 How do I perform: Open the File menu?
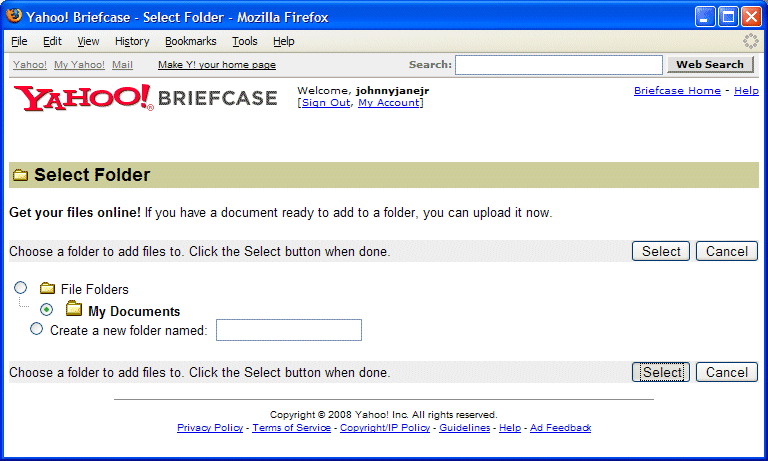click(19, 41)
